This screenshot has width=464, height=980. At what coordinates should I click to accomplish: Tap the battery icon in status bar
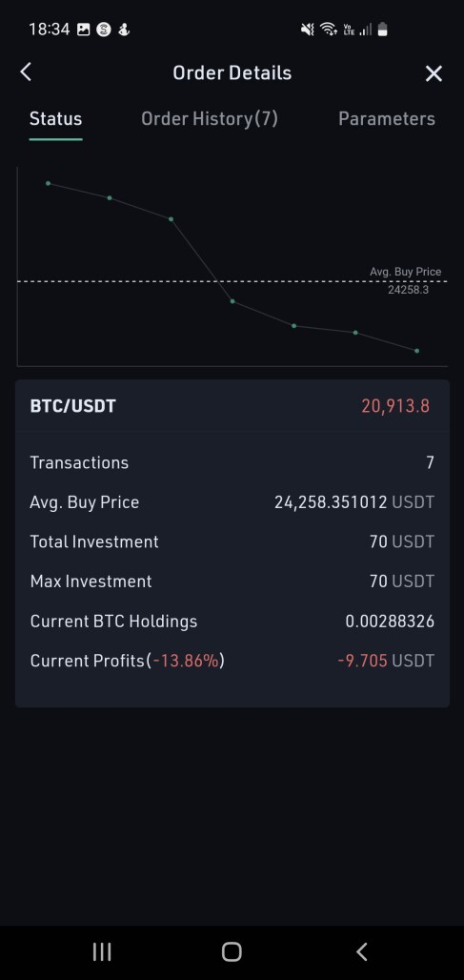click(383, 30)
